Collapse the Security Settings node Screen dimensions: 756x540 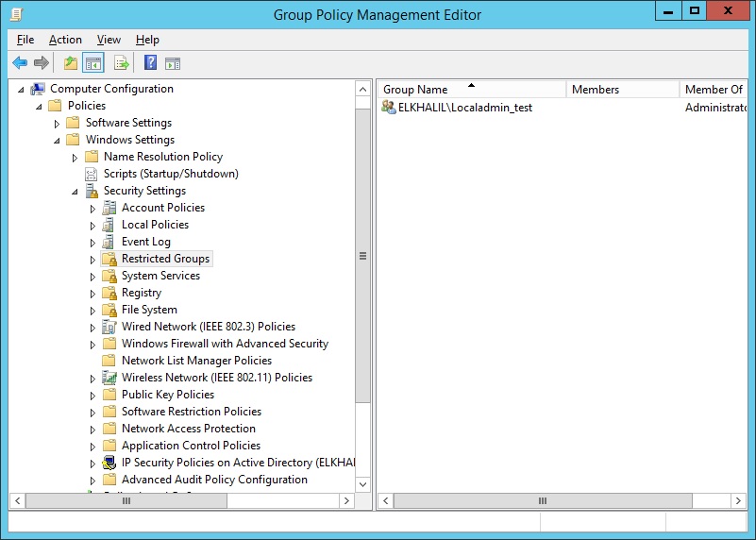(x=75, y=192)
